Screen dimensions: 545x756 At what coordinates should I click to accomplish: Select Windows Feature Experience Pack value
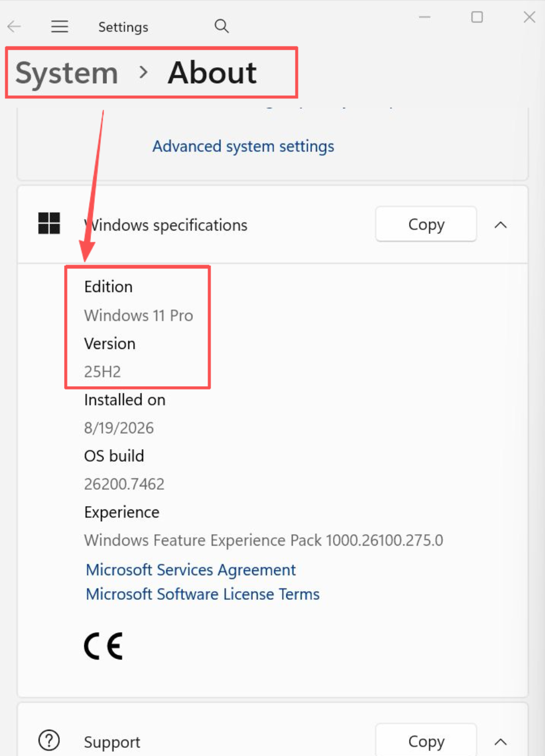tap(264, 540)
